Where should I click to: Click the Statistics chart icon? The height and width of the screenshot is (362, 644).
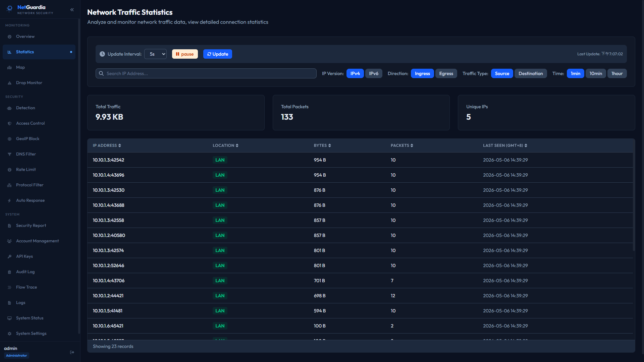(9, 52)
